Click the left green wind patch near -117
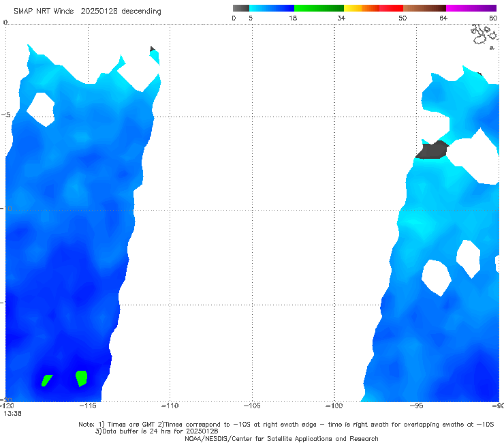Image resolution: width=504 pixels, height=443 pixels. click(x=47, y=380)
